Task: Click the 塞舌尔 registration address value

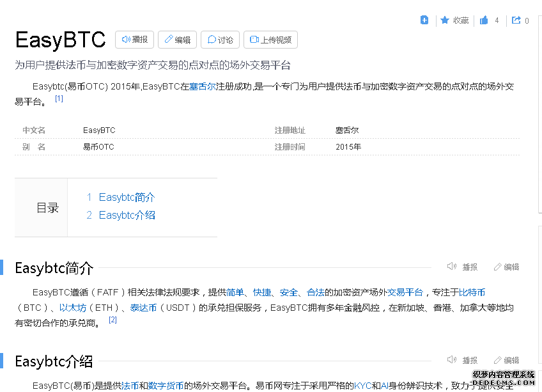Action: click(x=347, y=130)
